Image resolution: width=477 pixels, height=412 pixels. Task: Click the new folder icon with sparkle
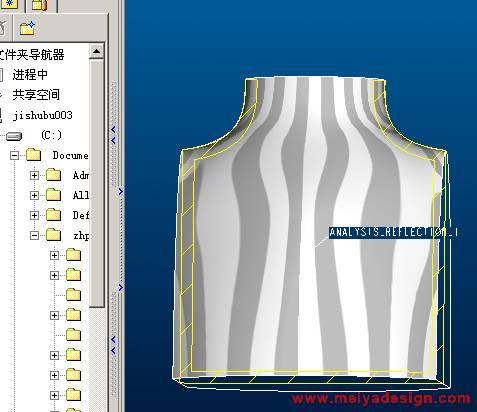pos(27,28)
